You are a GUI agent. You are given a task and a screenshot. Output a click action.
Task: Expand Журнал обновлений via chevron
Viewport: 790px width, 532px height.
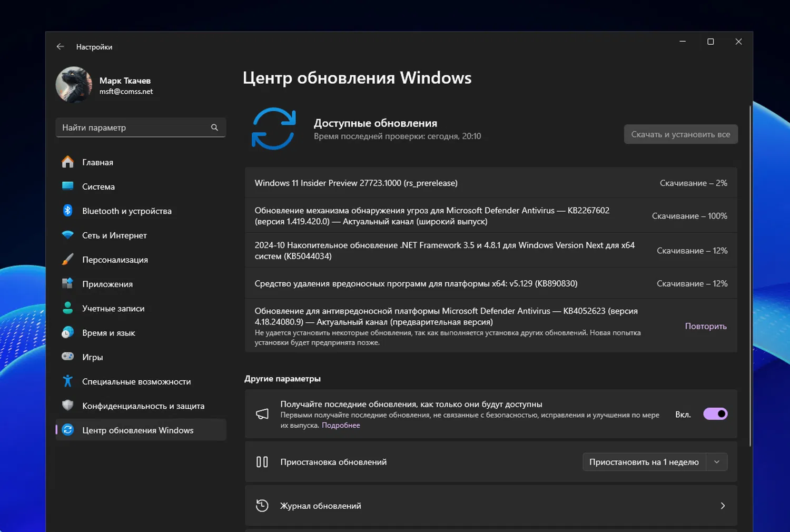tap(722, 505)
